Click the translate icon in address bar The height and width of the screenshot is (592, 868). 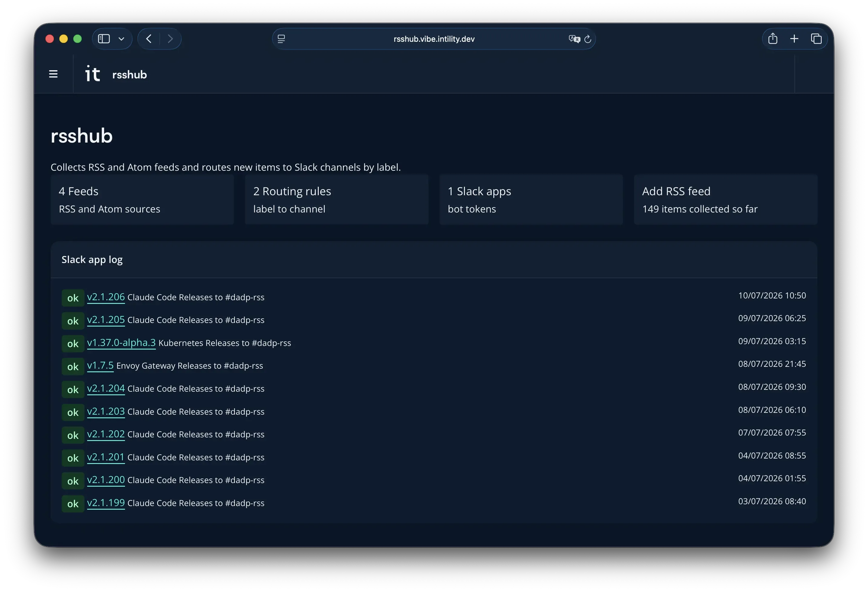click(574, 39)
